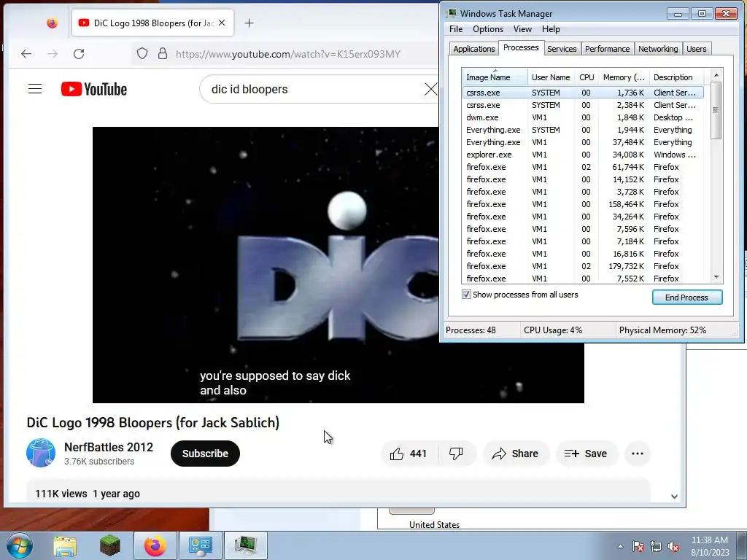The image size is (747, 560).
Task: Click the Firefox back arrow
Action: pos(26,54)
